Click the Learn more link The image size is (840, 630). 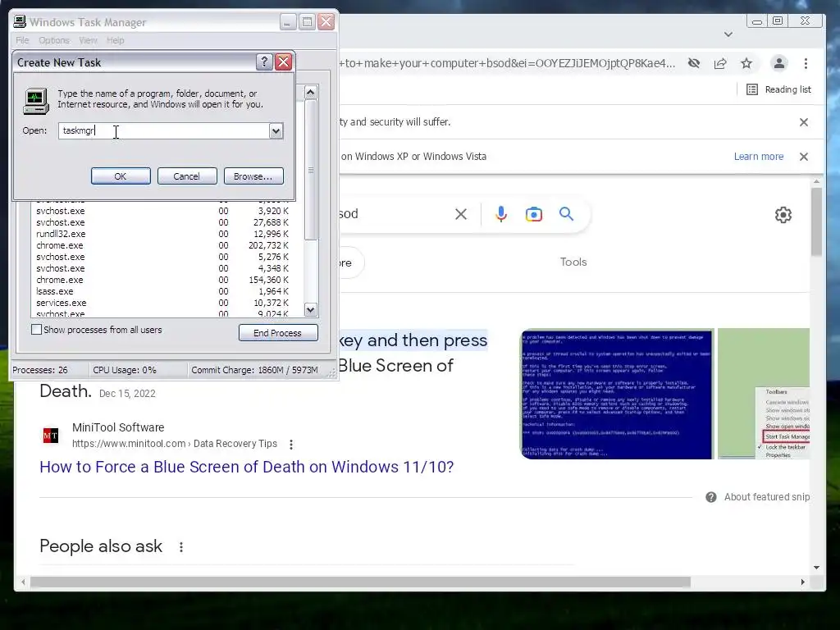click(x=759, y=157)
